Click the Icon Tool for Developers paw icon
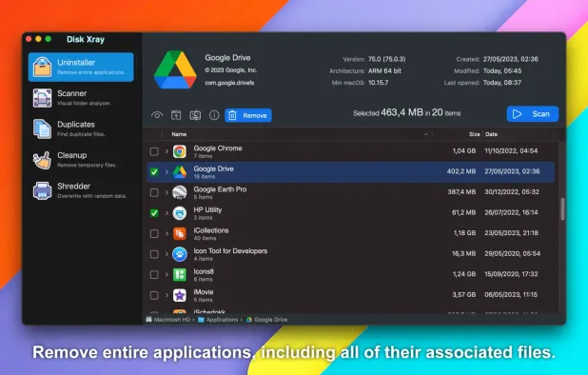Viewport: 588px width, 375px height. click(x=180, y=254)
